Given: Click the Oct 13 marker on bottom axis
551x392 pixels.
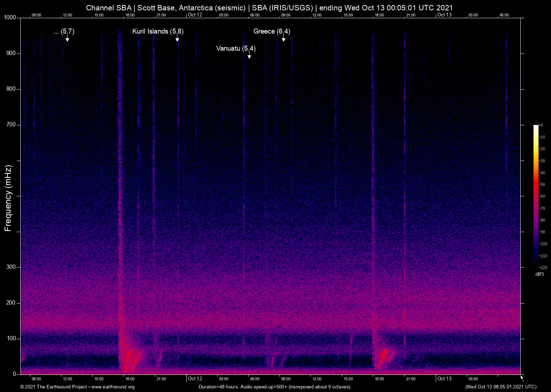Looking at the screenshot, I should (x=444, y=378).
